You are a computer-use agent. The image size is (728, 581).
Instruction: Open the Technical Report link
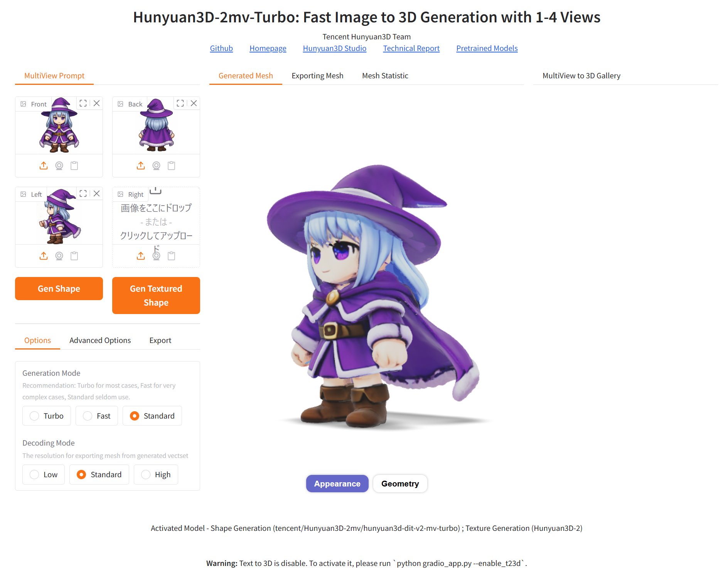pyautogui.click(x=411, y=48)
